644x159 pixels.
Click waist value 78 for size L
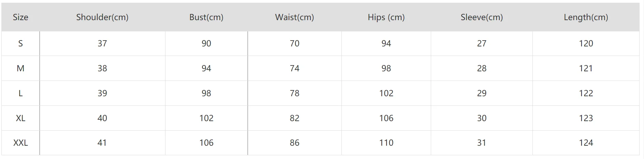294,93
